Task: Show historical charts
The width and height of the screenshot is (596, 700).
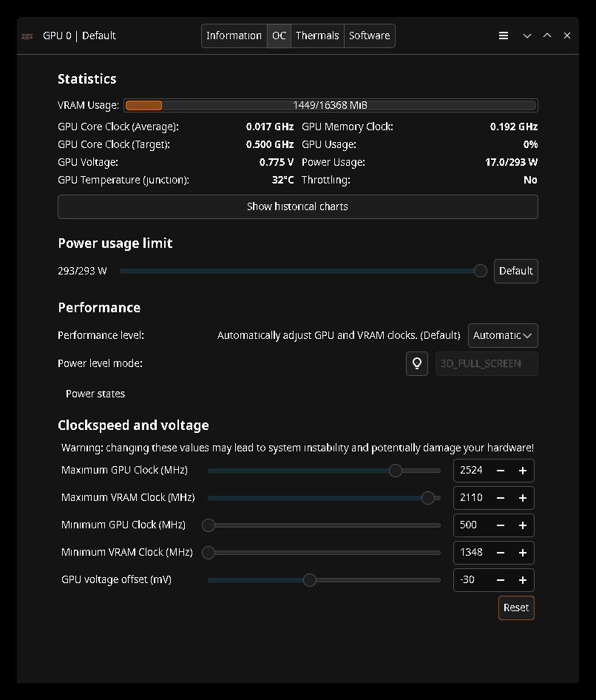Action: [x=297, y=206]
